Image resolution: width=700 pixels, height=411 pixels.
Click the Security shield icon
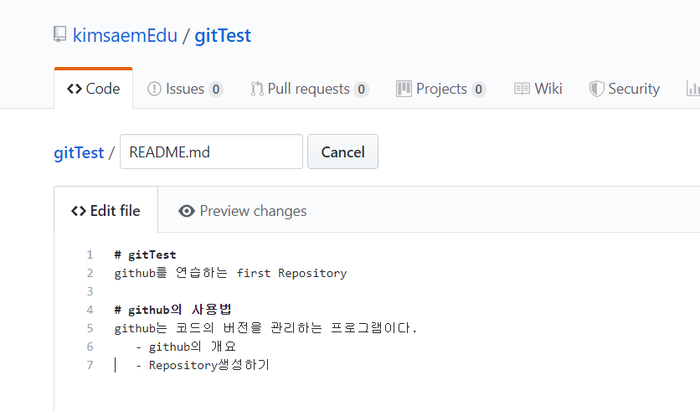[x=596, y=89]
